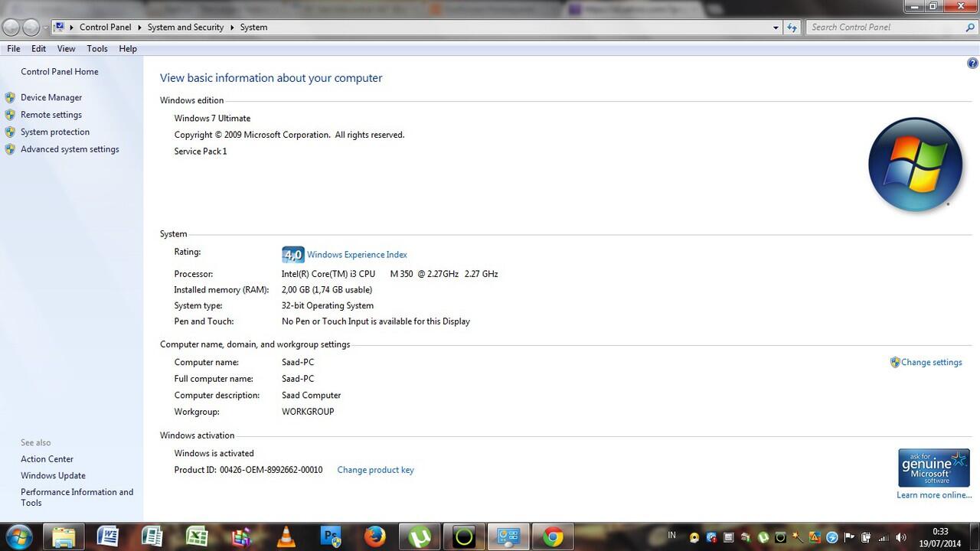Click the Forward navigation arrow
980x551 pixels.
(31, 28)
